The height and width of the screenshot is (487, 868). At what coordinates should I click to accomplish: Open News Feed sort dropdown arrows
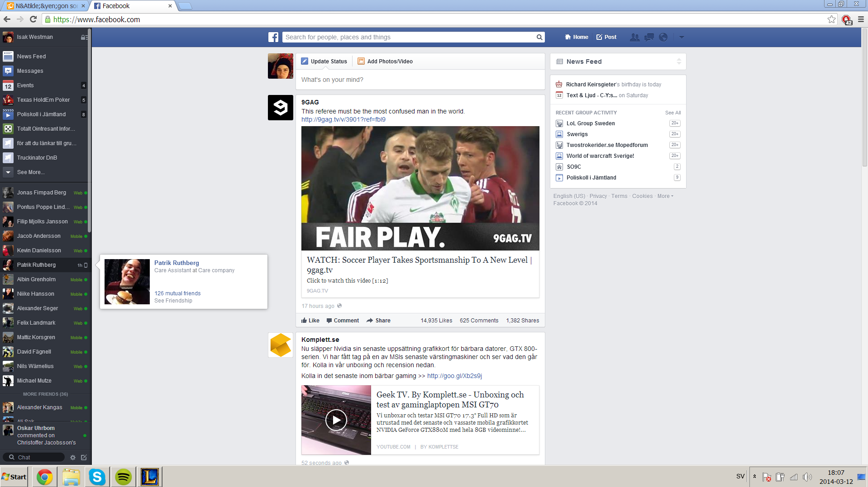coord(679,61)
